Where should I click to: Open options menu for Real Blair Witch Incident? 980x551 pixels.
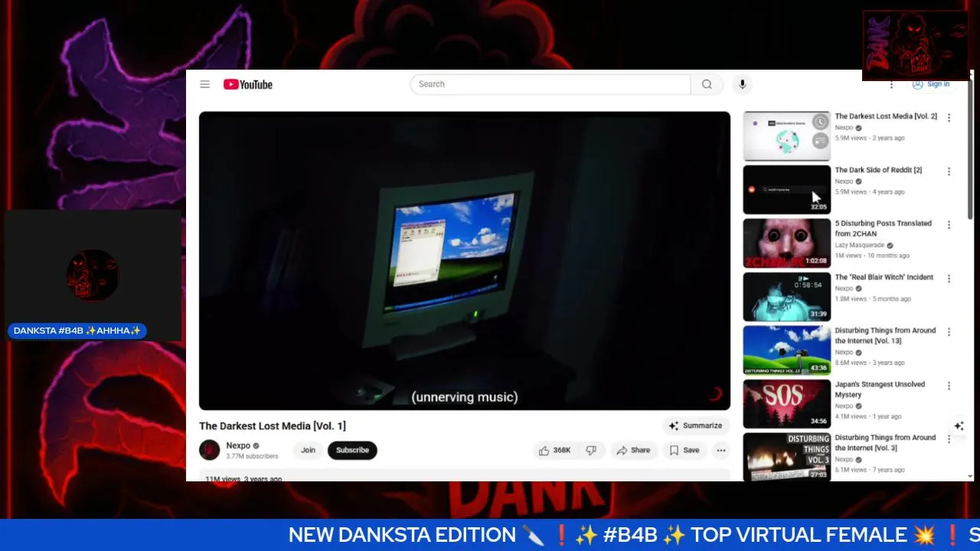click(x=949, y=279)
